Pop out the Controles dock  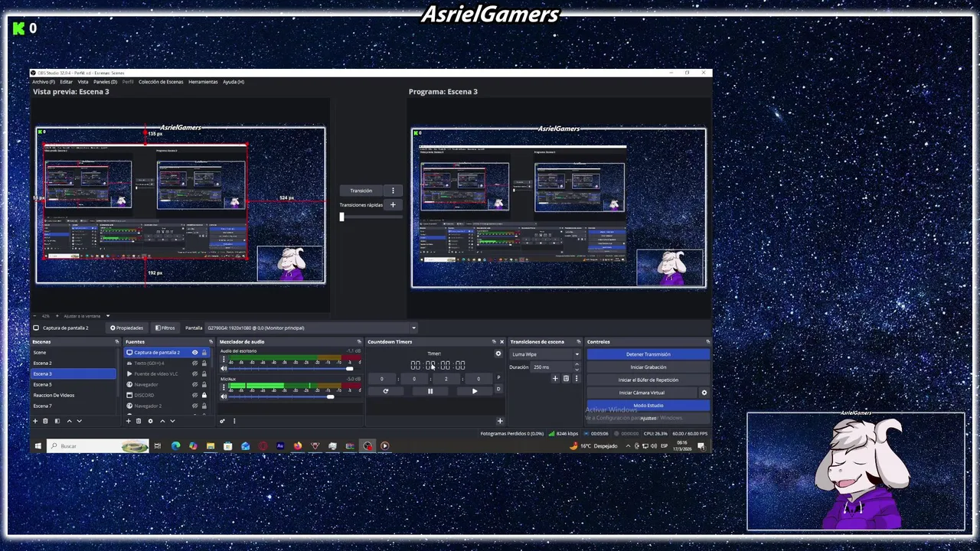707,341
